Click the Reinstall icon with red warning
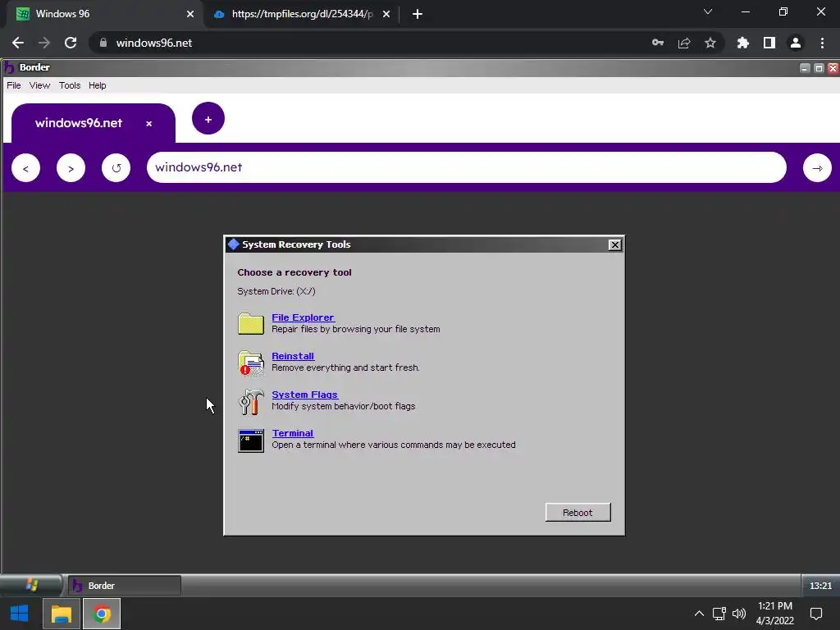 (251, 363)
